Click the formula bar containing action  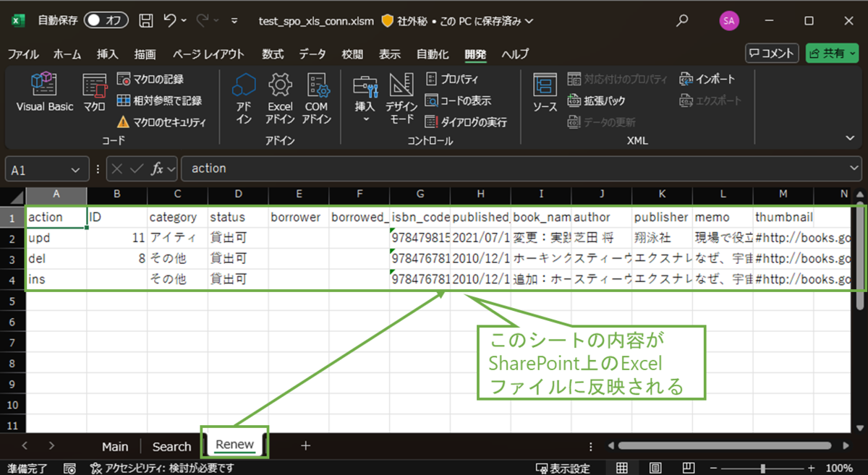514,168
